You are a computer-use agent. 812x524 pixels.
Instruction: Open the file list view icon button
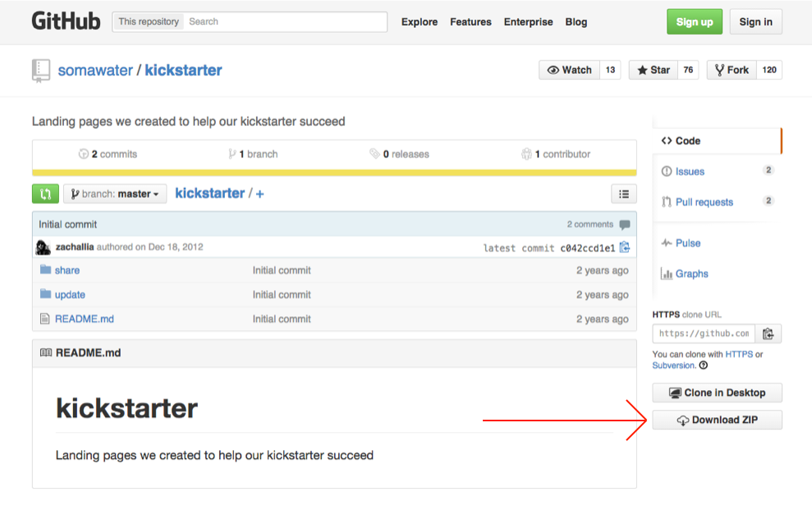click(623, 194)
